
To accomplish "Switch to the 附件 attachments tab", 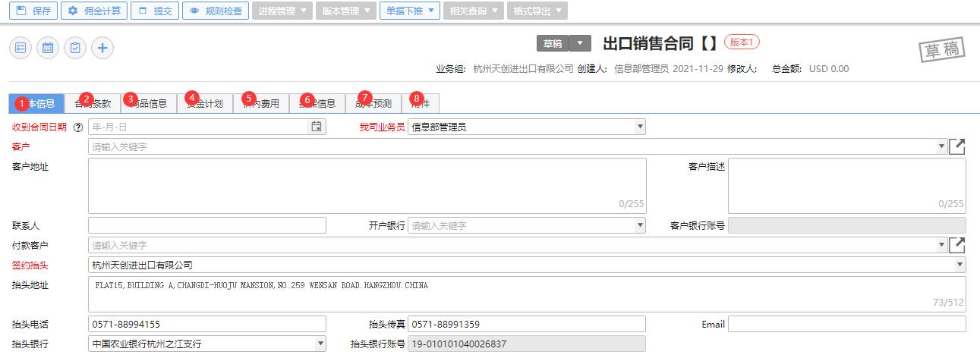I will point(421,103).
